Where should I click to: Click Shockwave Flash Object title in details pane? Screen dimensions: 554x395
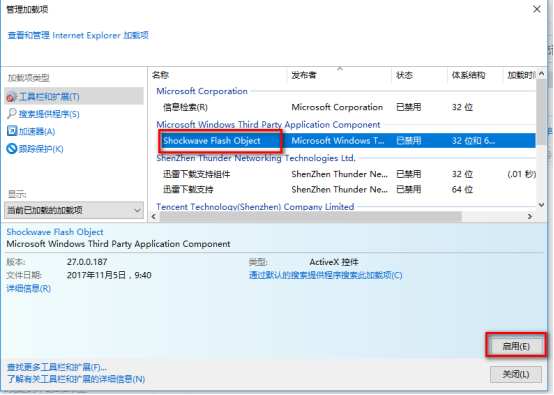(55, 232)
